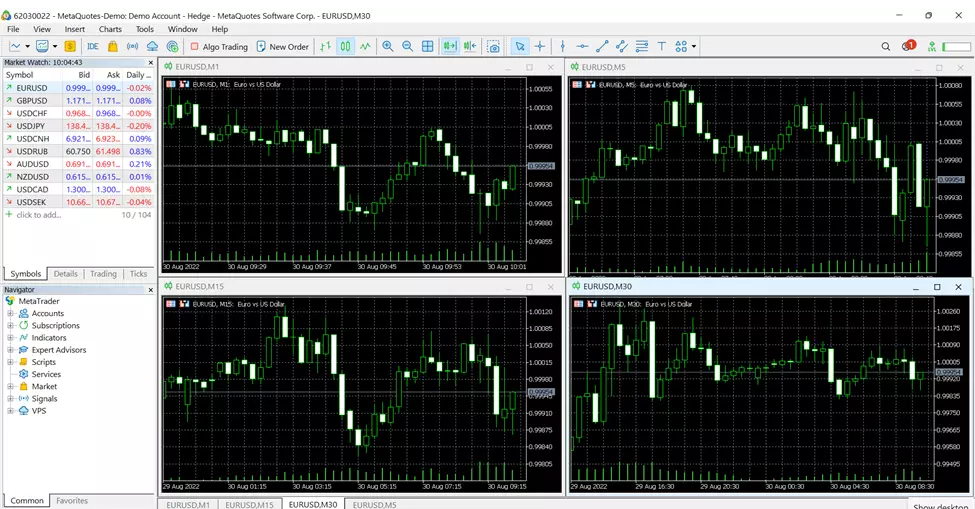The width and height of the screenshot is (975, 509).
Task: Open the objects shapes dropdown arrow
Action: tap(694, 46)
